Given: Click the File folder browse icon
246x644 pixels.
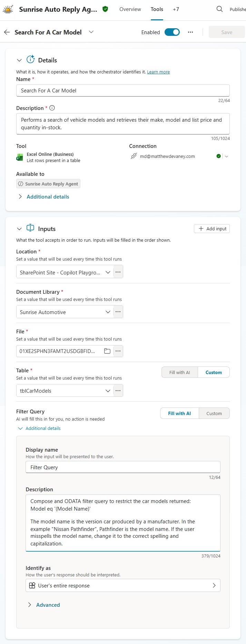Looking at the screenshot, I should coord(107,351).
